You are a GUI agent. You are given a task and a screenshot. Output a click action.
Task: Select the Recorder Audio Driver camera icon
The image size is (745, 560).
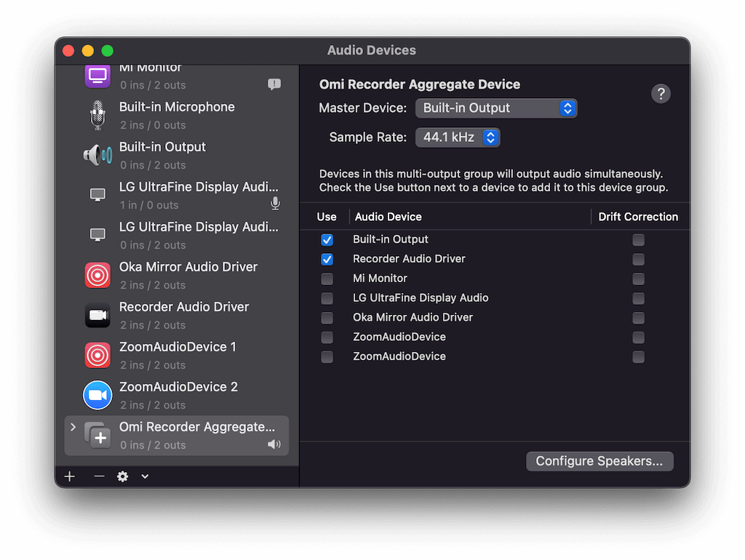(97, 315)
